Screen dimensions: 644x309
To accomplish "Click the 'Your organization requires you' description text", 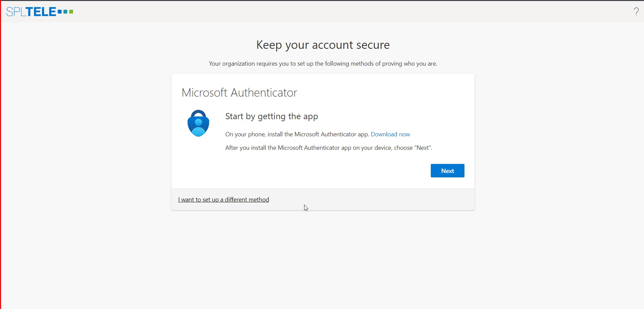I will (x=323, y=64).
